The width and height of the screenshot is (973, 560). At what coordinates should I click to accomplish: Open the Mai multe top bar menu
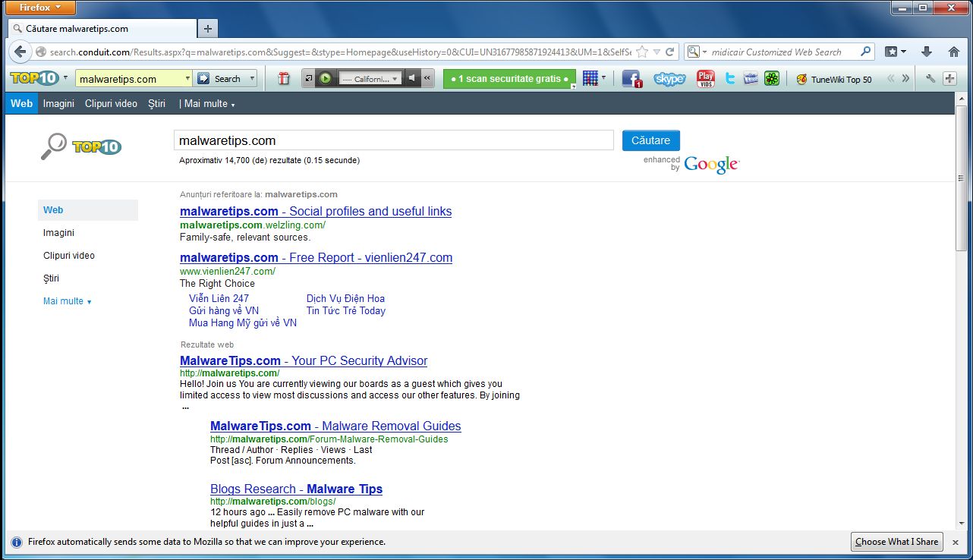click(x=209, y=103)
